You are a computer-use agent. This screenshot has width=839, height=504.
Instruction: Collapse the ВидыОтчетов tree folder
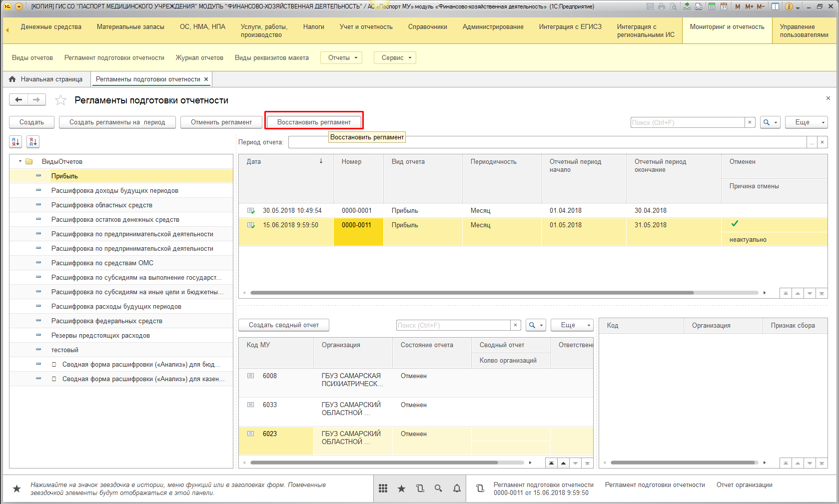coord(20,161)
